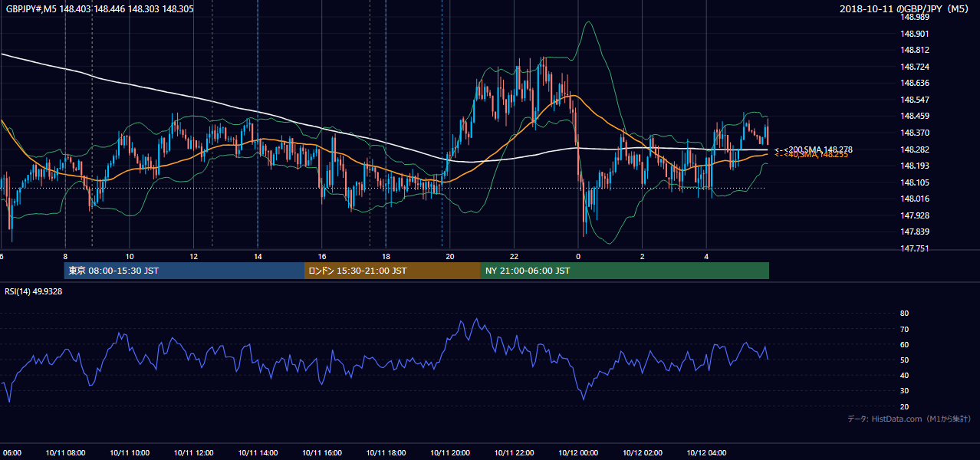Click the bottom time label 10/12 04:00
980x460 pixels.
(706, 453)
